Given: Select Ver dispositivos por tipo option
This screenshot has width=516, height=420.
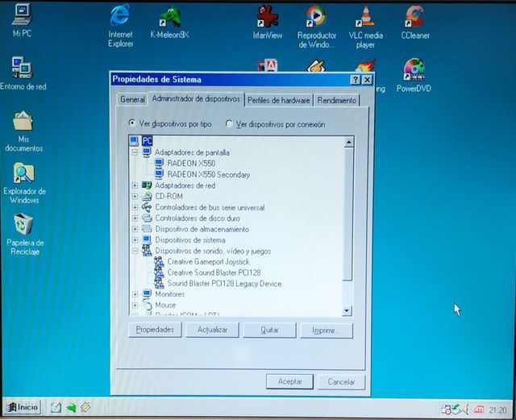Looking at the screenshot, I should pos(170,124).
